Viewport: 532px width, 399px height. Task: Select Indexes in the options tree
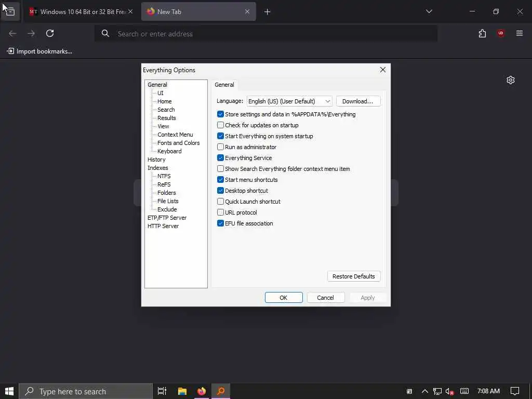pyautogui.click(x=158, y=168)
